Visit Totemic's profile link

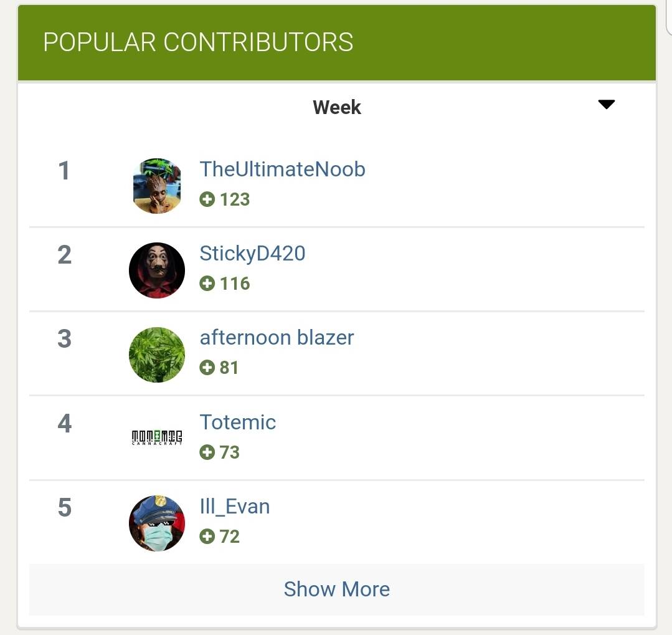click(238, 422)
